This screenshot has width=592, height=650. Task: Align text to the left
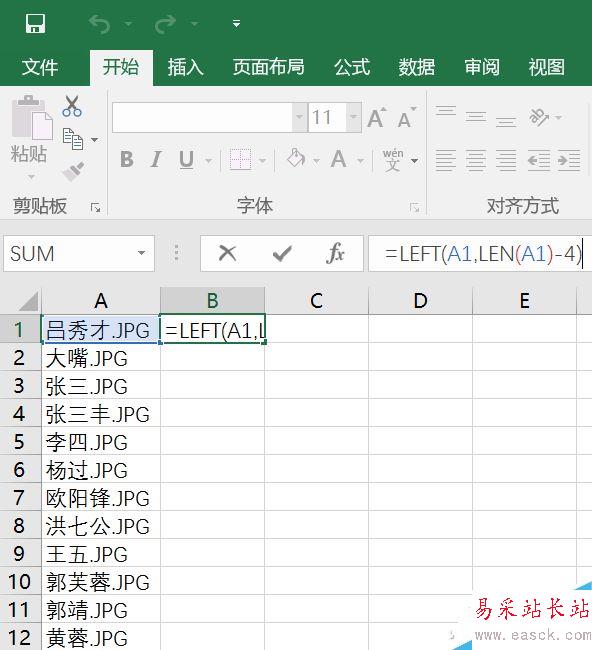(x=446, y=160)
